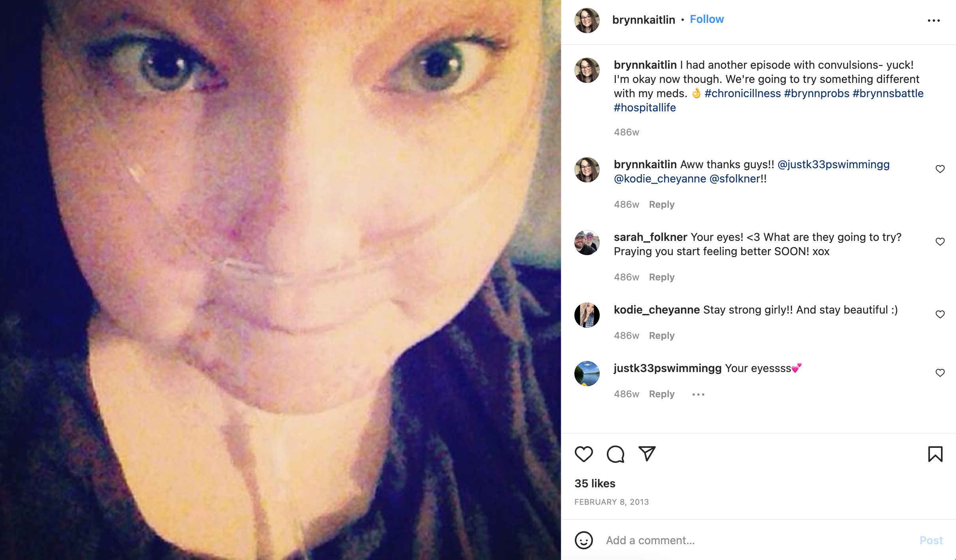956x560 pixels.
Task: Like brynnkaitlin's Aww thanks guys comment
Action: tap(940, 169)
